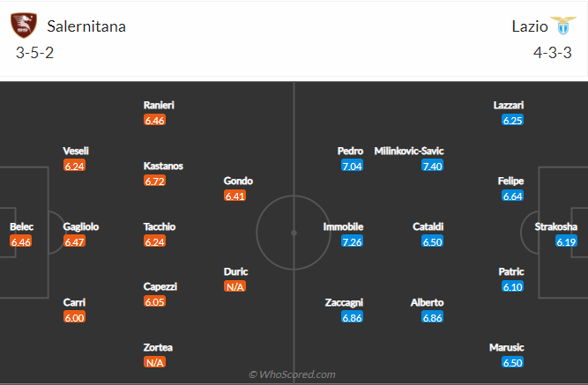Click the player name Zaccagni

(x=344, y=302)
